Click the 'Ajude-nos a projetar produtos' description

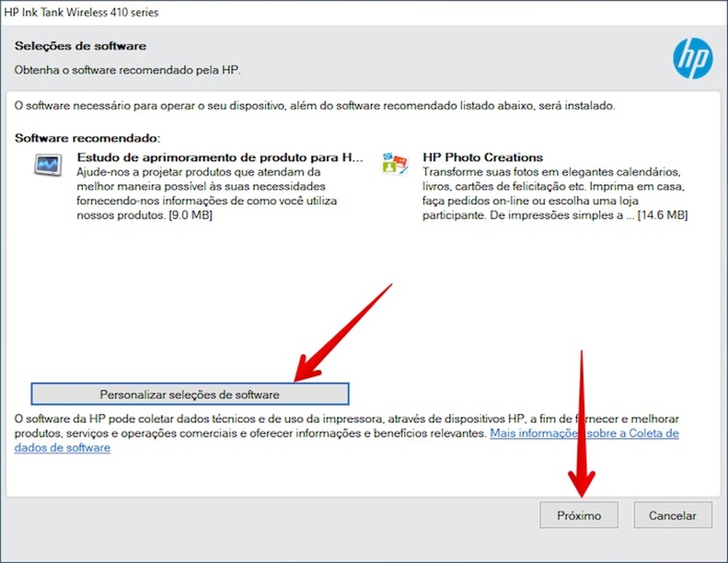207,194
